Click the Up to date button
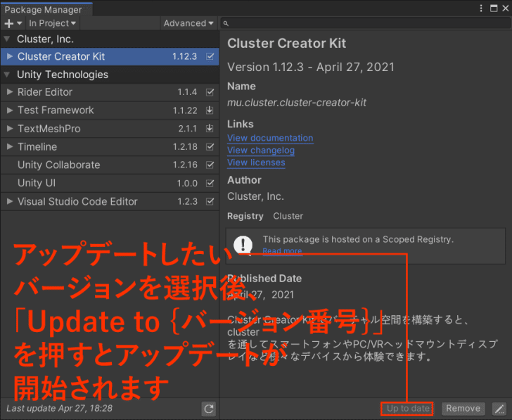512x420 pixels. pos(407,409)
